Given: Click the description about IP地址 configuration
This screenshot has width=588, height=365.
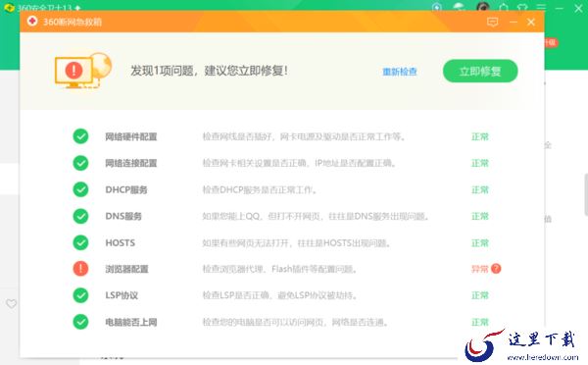Looking at the screenshot, I should point(299,163).
